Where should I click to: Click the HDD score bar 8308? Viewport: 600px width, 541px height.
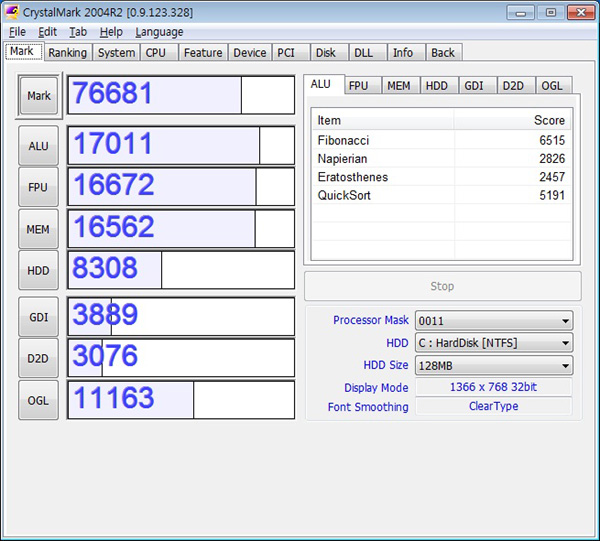tap(181, 270)
